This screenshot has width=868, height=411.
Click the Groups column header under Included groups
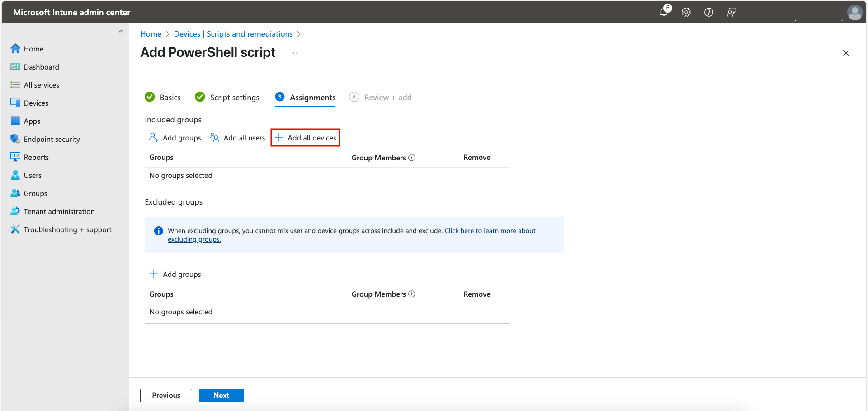[161, 157]
